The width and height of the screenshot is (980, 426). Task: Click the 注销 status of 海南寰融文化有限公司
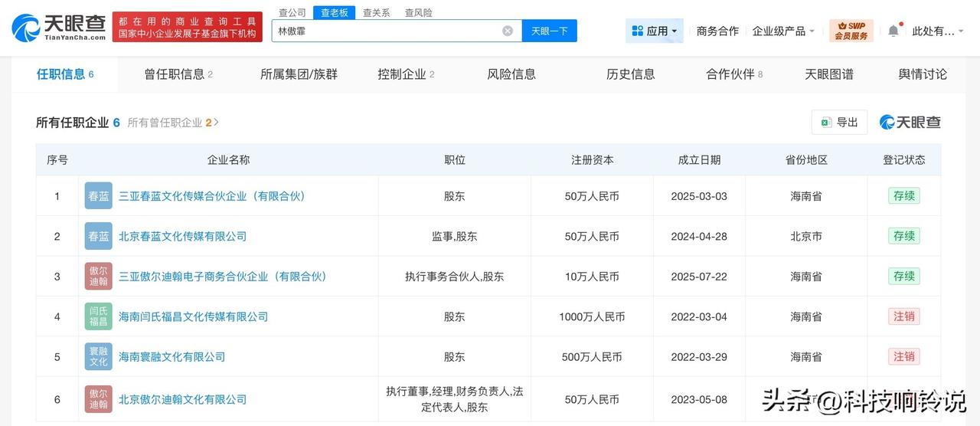click(x=904, y=356)
